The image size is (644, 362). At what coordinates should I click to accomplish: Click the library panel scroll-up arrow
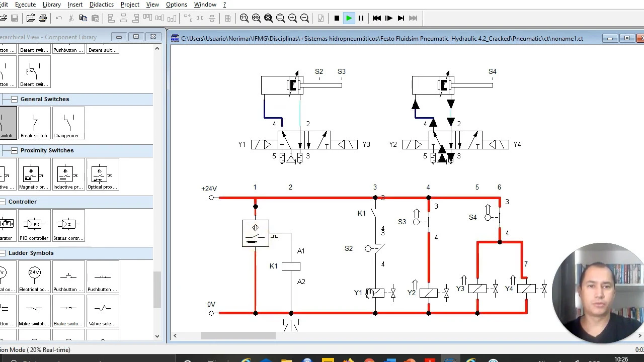157,49
